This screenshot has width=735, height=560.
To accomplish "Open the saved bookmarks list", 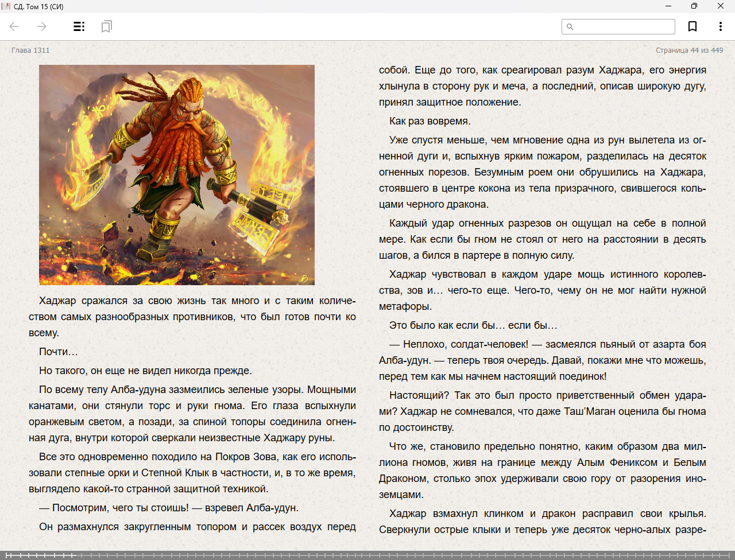I will pos(106,26).
